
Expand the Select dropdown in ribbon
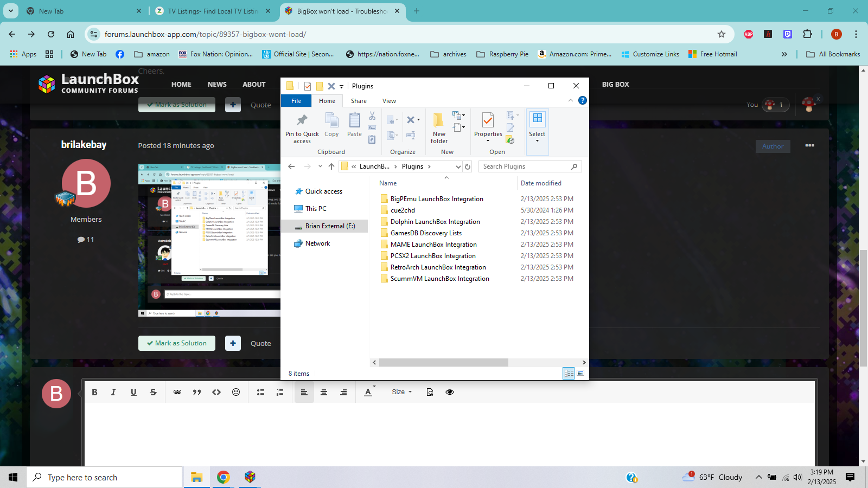tap(537, 140)
